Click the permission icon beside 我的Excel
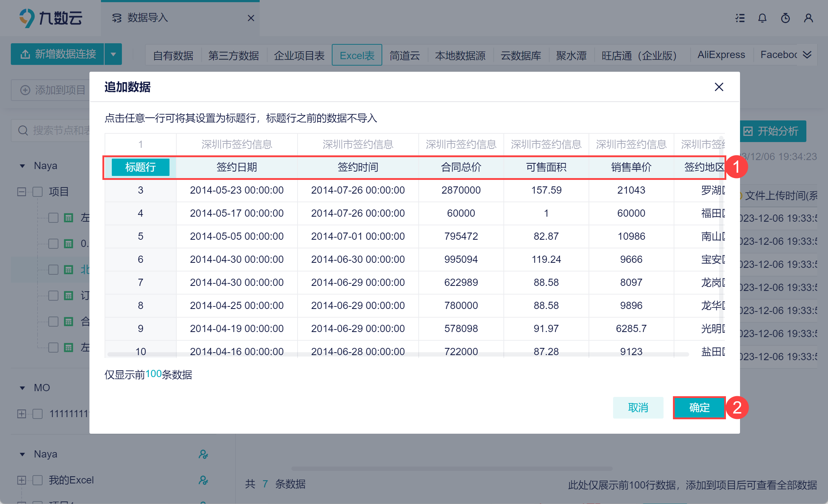 click(x=203, y=480)
